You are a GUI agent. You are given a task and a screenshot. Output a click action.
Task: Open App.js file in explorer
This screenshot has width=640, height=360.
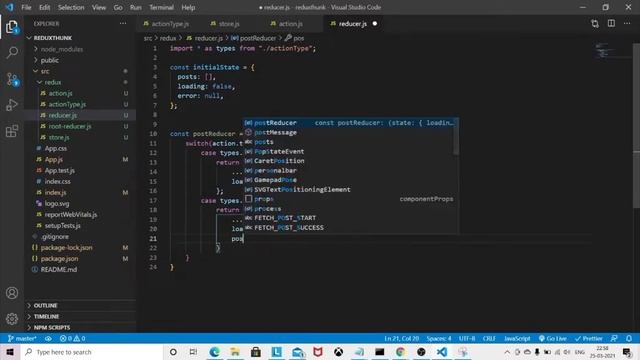53,159
